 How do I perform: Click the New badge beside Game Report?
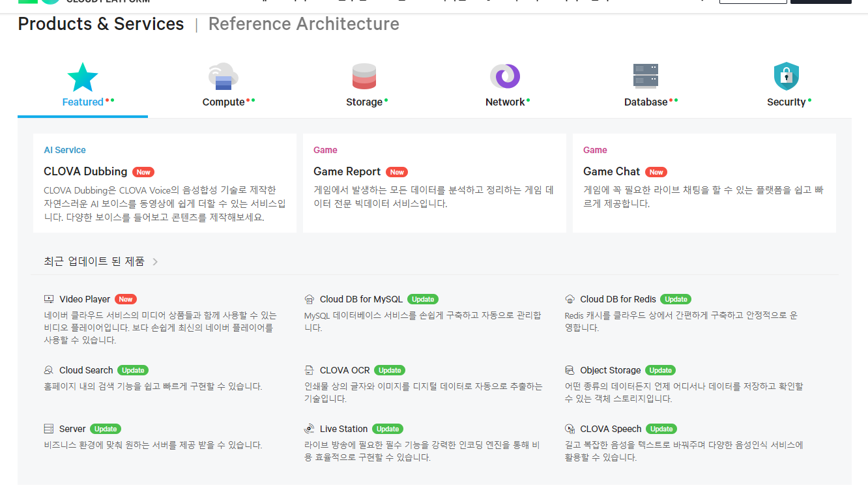point(396,172)
